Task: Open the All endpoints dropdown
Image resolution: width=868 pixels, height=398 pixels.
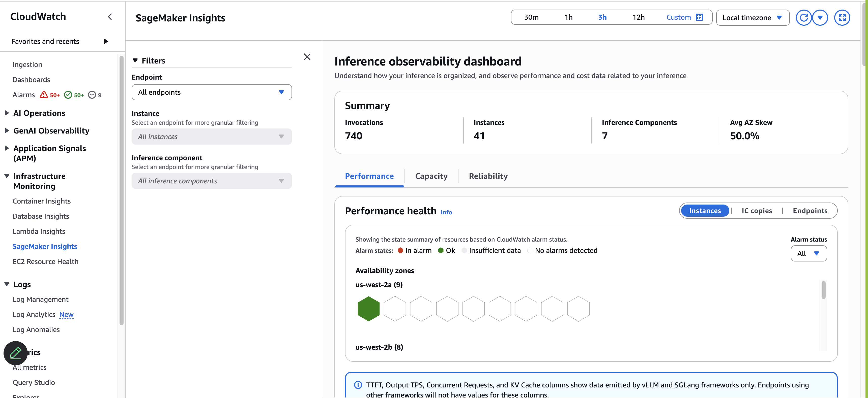Action: pyautogui.click(x=212, y=92)
